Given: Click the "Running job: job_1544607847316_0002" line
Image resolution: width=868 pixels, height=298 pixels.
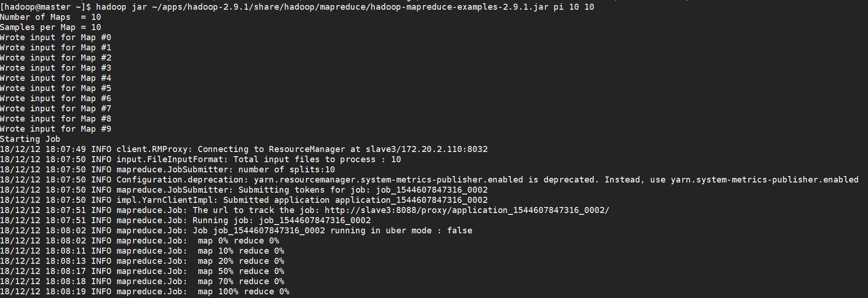Looking at the screenshot, I should coord(185,220).
